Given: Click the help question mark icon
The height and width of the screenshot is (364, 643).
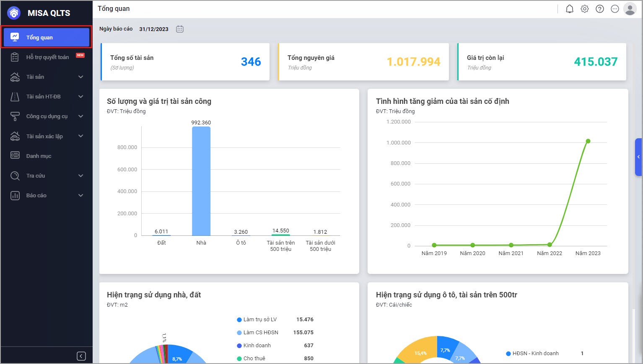Looking at the screenshot, I should pyautogui.click(x=599, y=9).
